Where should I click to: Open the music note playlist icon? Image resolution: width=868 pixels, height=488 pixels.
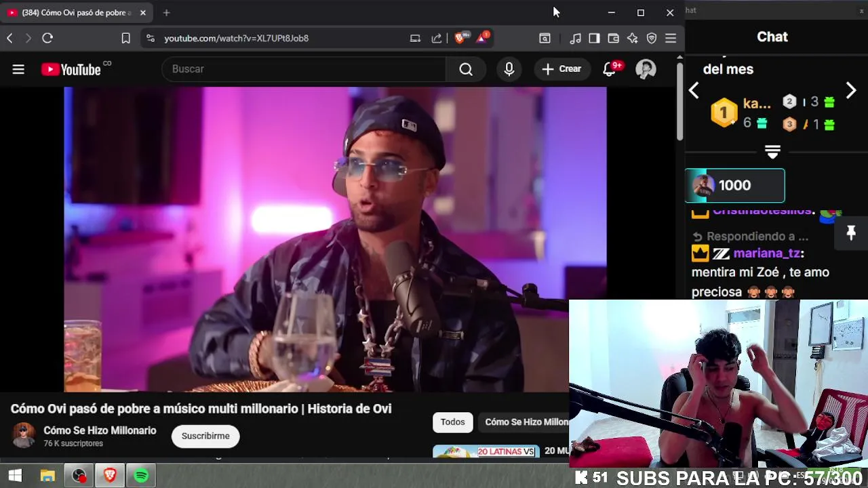click(575, 39)
